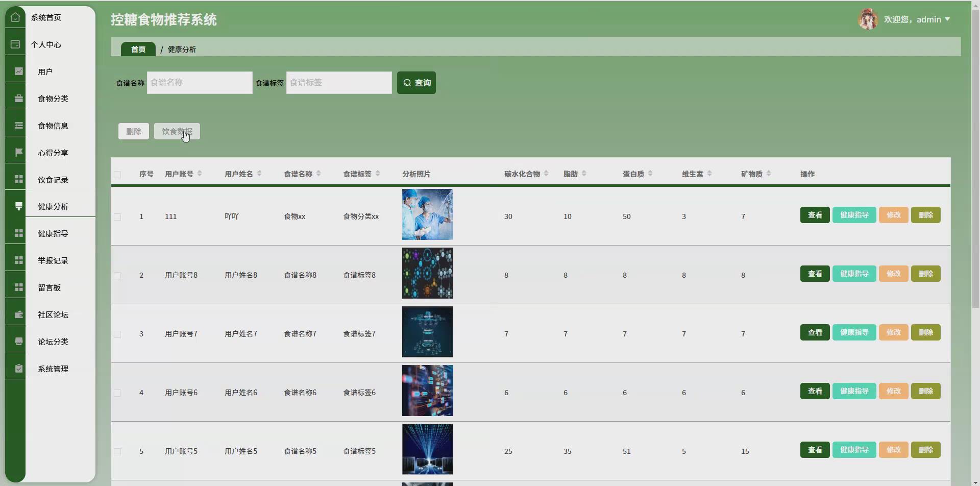Image resolution: width=980 pixels, height=486 pixels.
Task: Click the chart icon beside 用户
Action: [x=19, y=71]
